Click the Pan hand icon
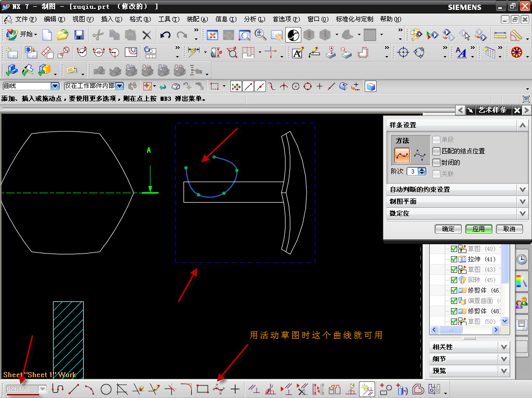532x398 pixels. [276, 35]
